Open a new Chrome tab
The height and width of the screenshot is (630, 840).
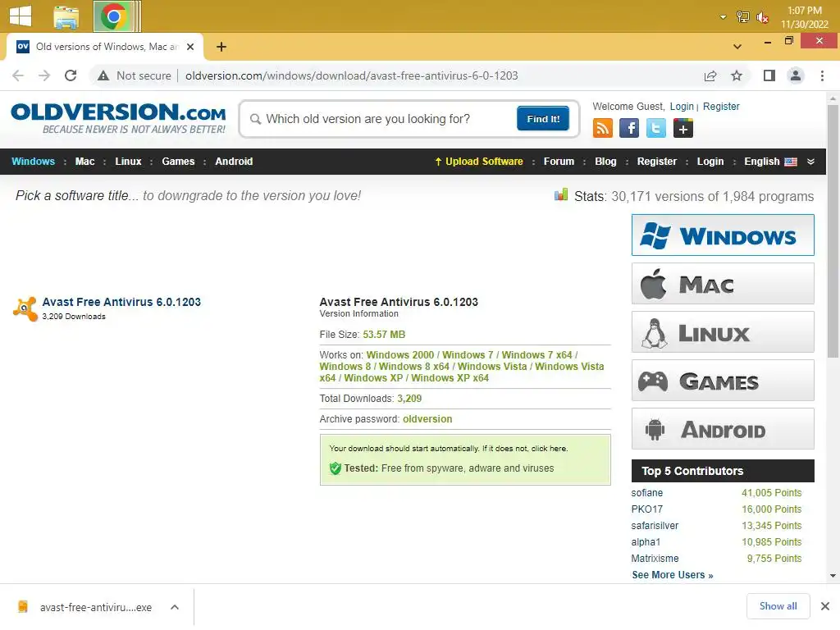coord(221,47)
